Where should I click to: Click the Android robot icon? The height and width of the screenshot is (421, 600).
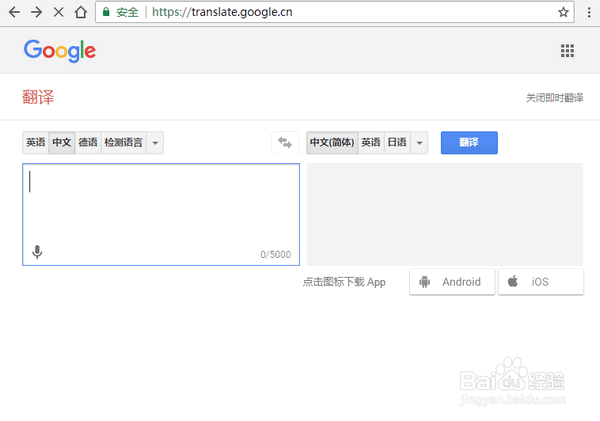[x=424, y=282]
